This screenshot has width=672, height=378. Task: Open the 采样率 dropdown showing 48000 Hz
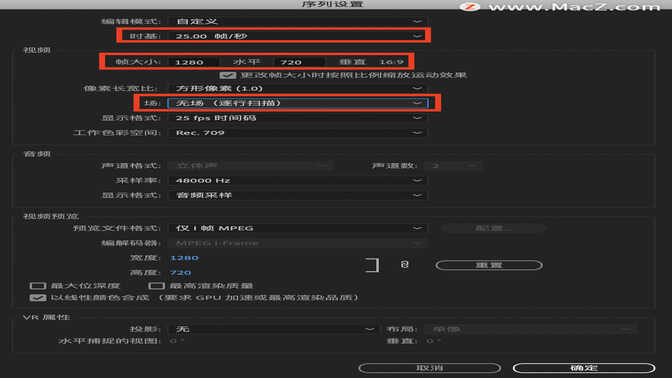(297, 180)
